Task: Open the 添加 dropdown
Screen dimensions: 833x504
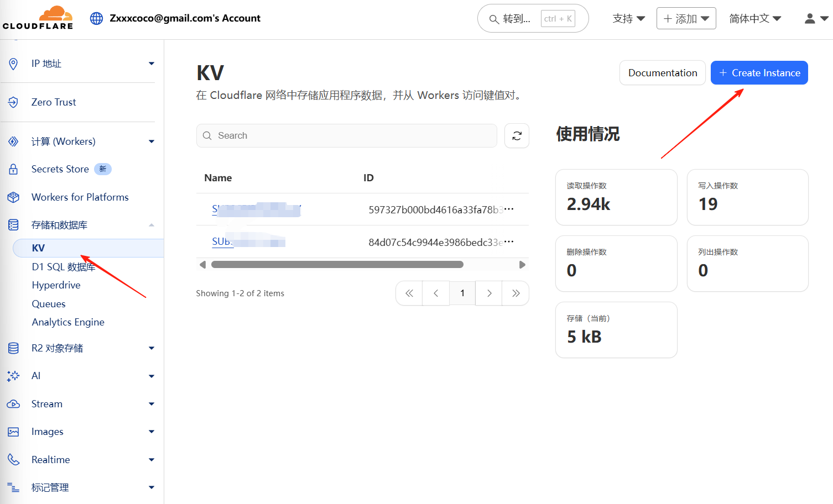Action: [686, 18]
